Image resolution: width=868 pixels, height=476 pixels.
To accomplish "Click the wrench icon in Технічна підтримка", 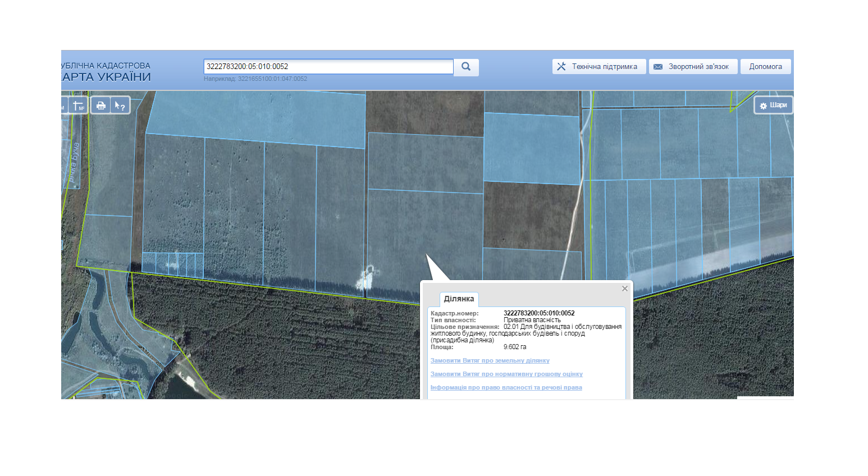I will 561,66.
